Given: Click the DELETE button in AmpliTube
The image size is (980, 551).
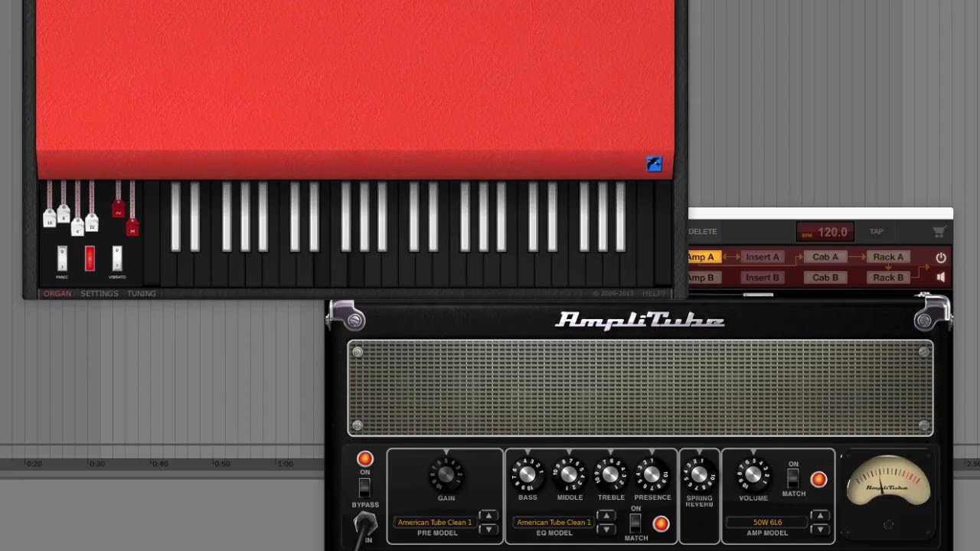Looking at the screenshot, I should point(703,232).
